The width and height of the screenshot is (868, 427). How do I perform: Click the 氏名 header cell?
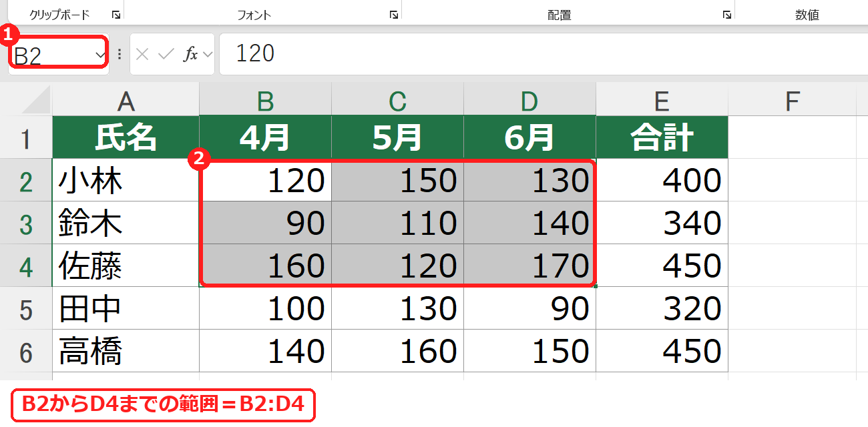tap(126, 137)
